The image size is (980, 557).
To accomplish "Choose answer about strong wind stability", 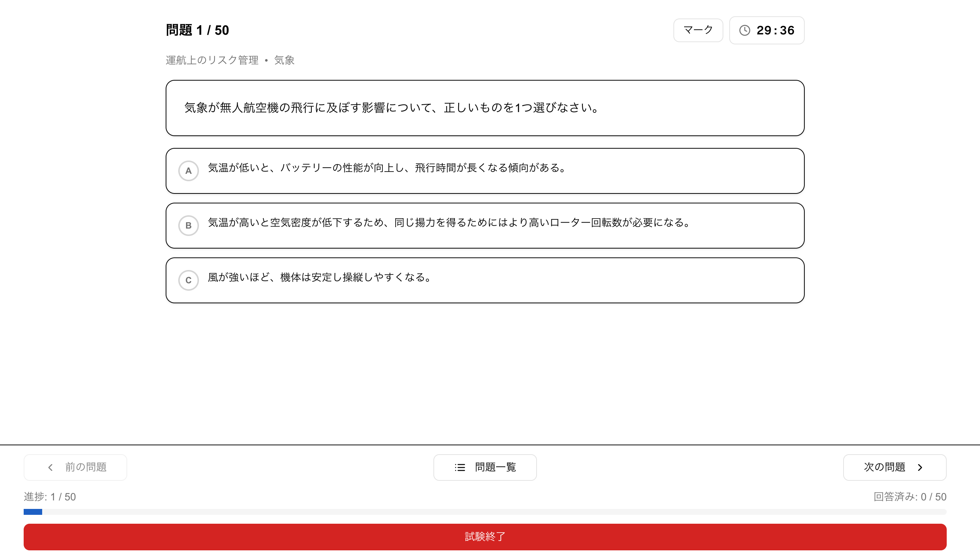I will click(x=320, y=277).
